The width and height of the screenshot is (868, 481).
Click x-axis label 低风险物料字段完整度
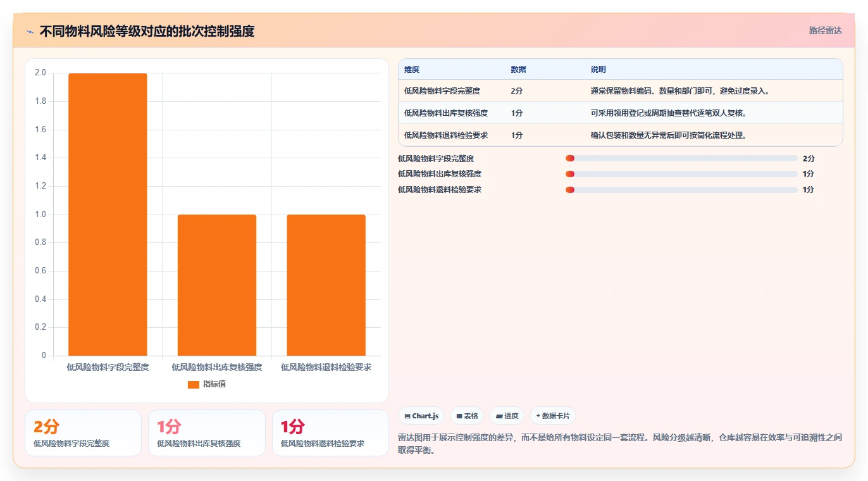108,367
